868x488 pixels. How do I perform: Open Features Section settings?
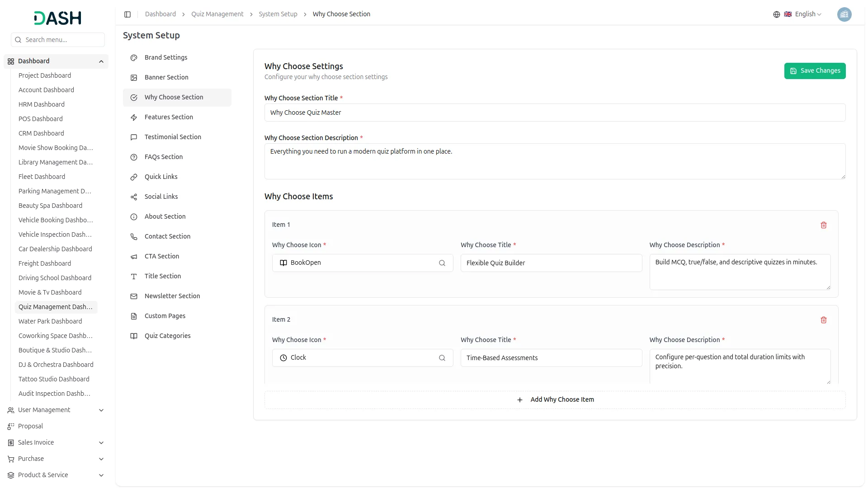pos(169,117)
